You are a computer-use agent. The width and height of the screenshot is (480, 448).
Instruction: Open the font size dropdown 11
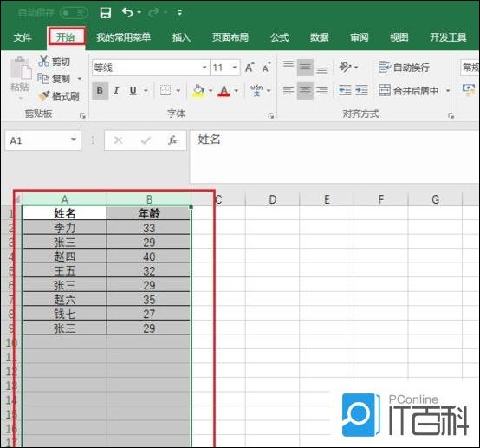[235, 68]
